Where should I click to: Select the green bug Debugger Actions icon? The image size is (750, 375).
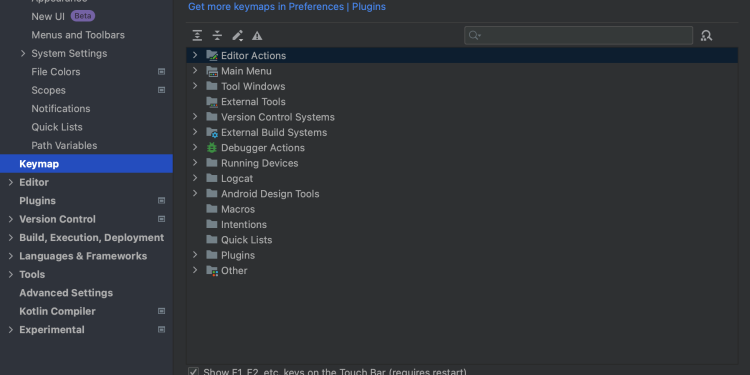coord(212,148)
